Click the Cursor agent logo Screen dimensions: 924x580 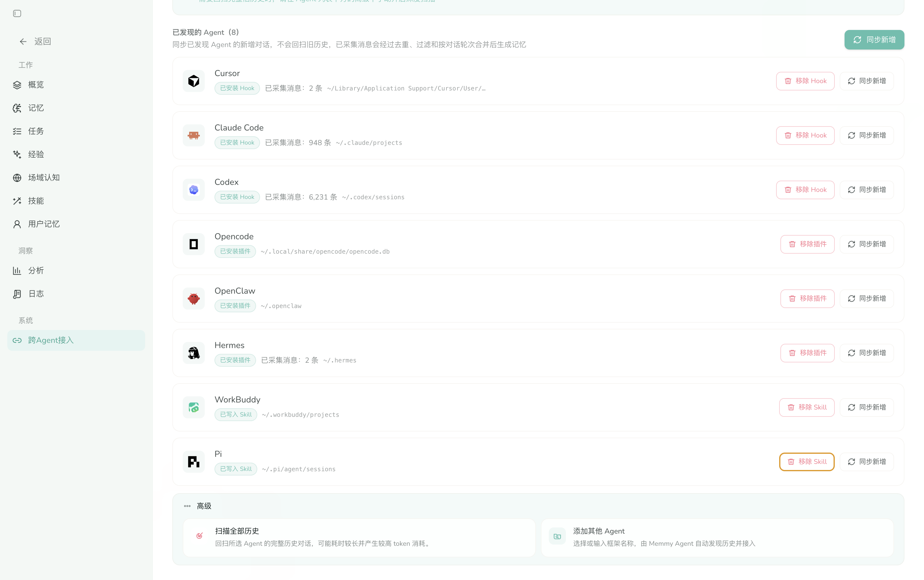click(x=194, y=81)
